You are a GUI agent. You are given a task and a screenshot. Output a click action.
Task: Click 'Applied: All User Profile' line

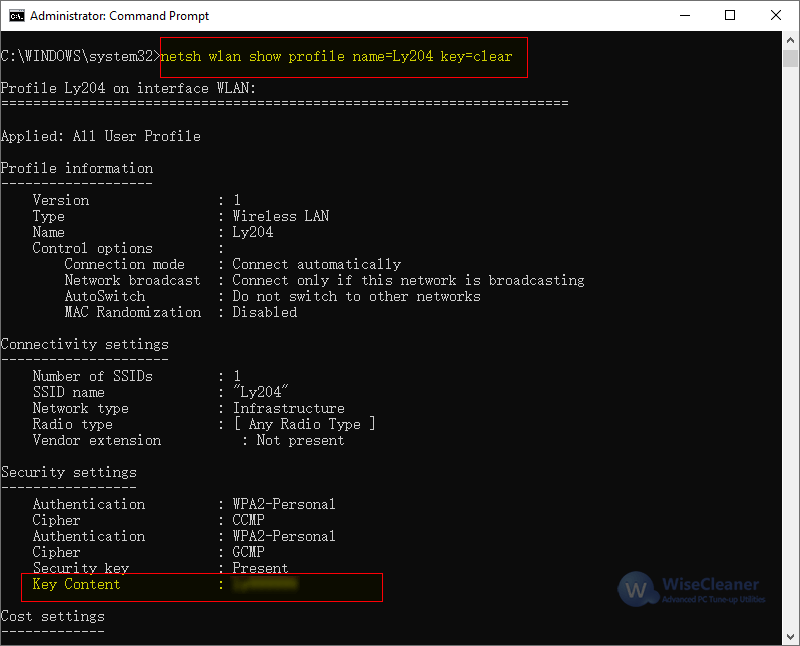click(x=101, y=136)
